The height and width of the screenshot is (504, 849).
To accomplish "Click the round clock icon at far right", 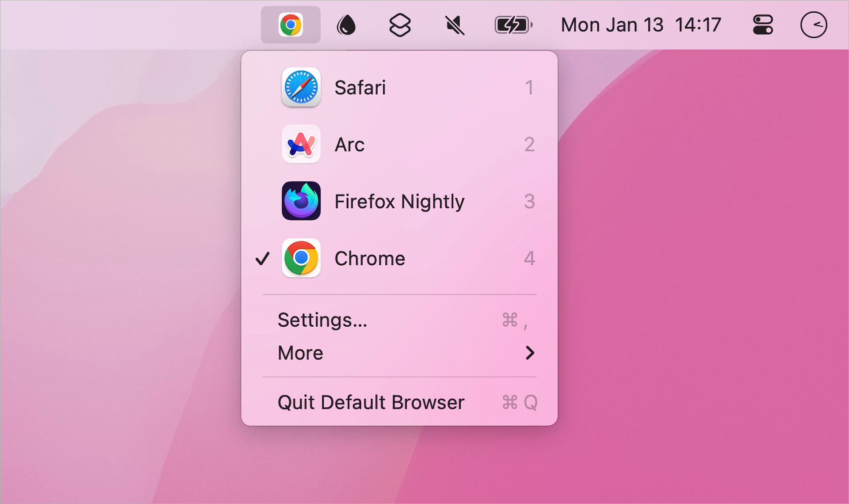I will pyautogui.click(x=813, y=25).
